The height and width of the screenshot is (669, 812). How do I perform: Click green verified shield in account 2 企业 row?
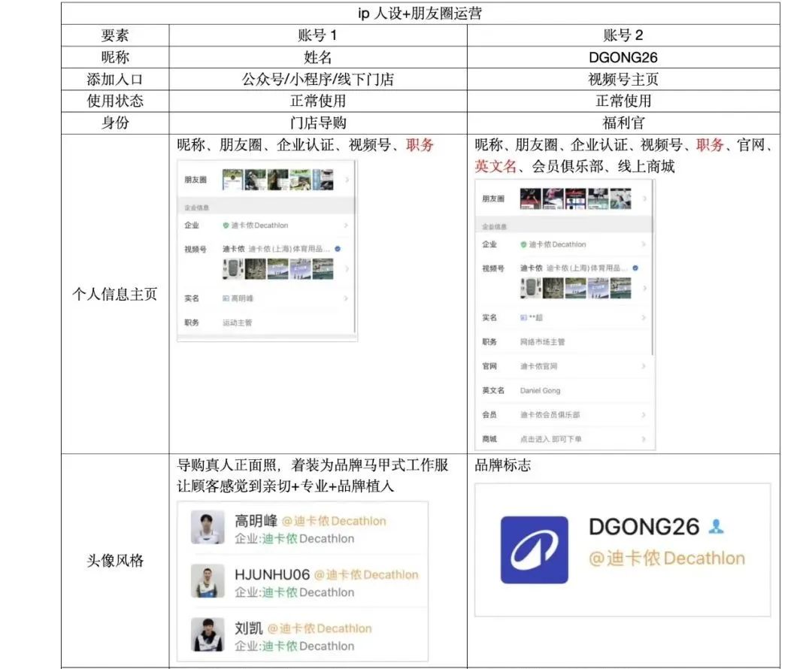(x=523, y=244)
